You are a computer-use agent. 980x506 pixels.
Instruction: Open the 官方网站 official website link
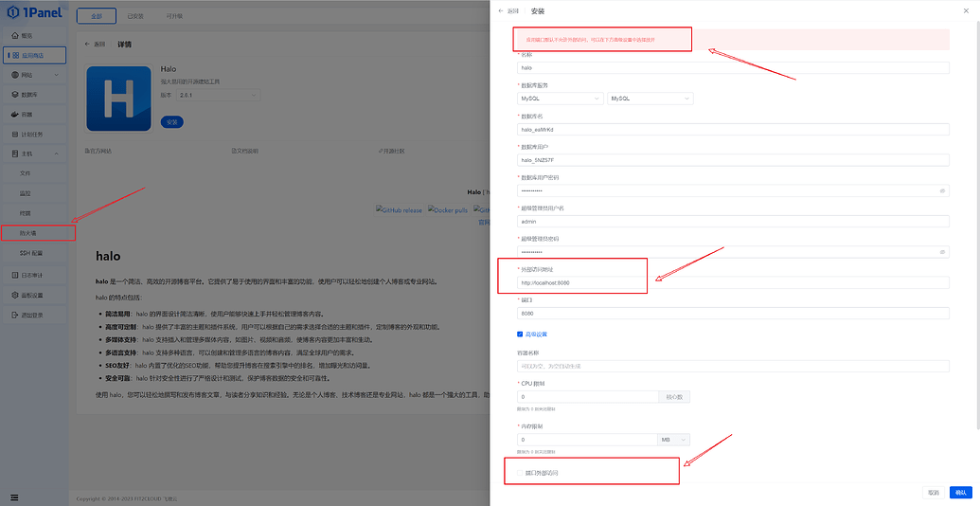(98, 152)
